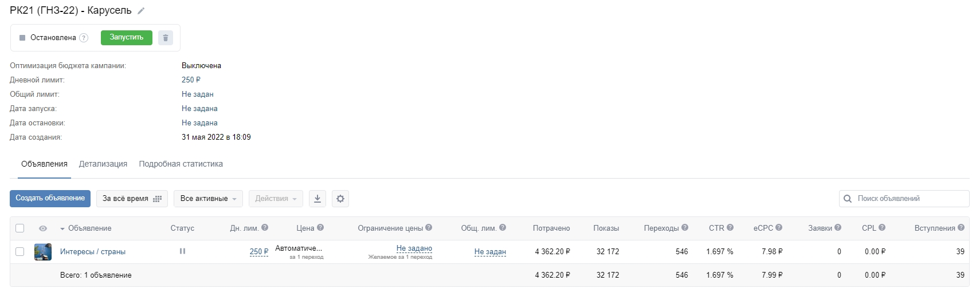This screenshot has height=300, width=980.
Task: Open the Интересы / страны ad link
Action: (93, 252)
